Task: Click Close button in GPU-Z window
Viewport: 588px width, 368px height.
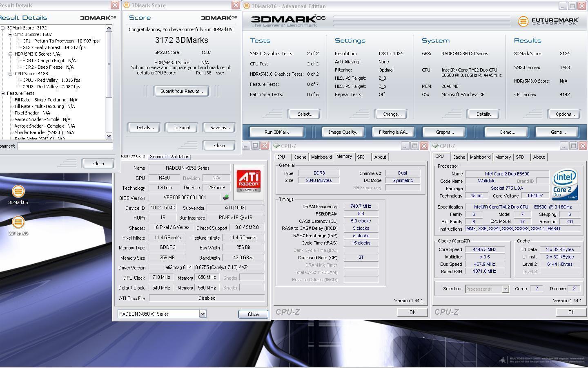Action: [x=253, y=314]
